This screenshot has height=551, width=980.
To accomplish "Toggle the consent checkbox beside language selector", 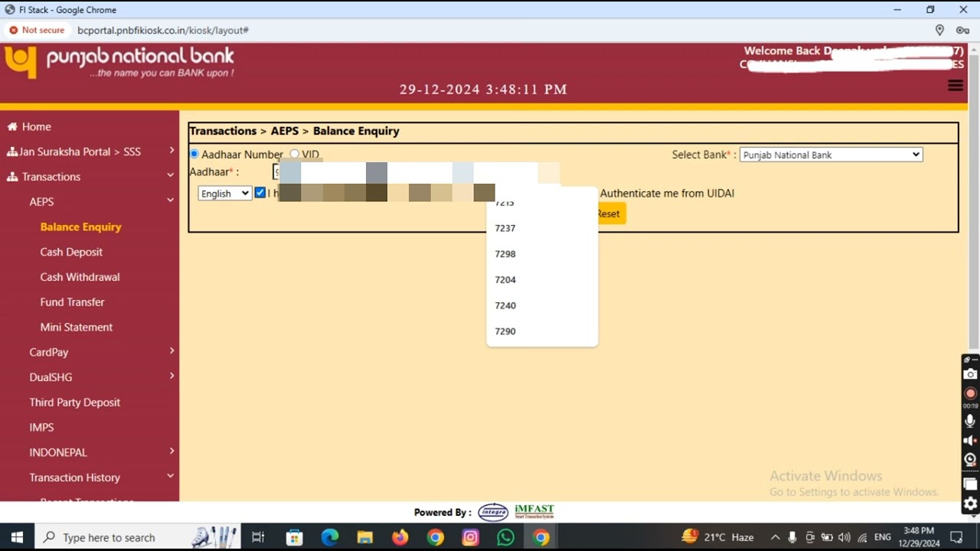I will (260, 193).
